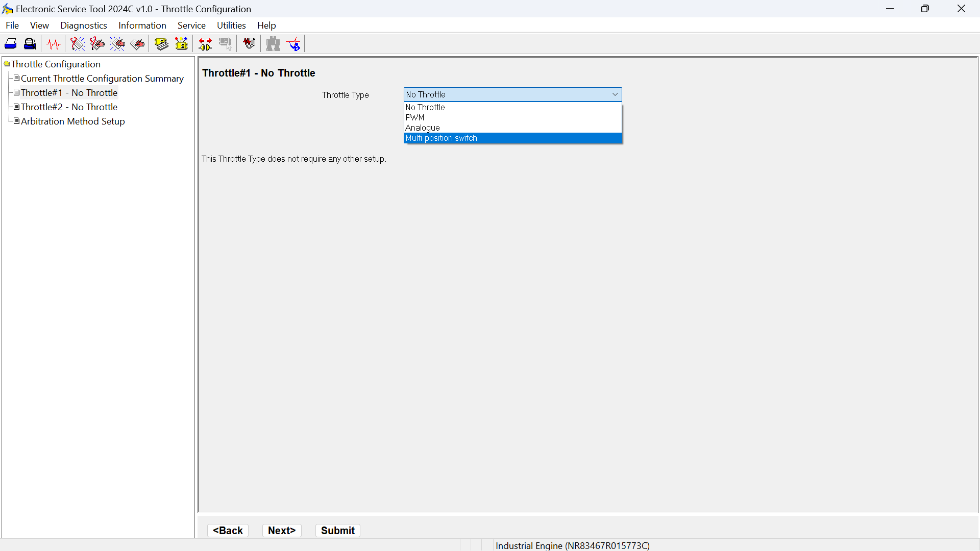
Task: Choose No Throttle in dropdown list
Action: [513, 107]
